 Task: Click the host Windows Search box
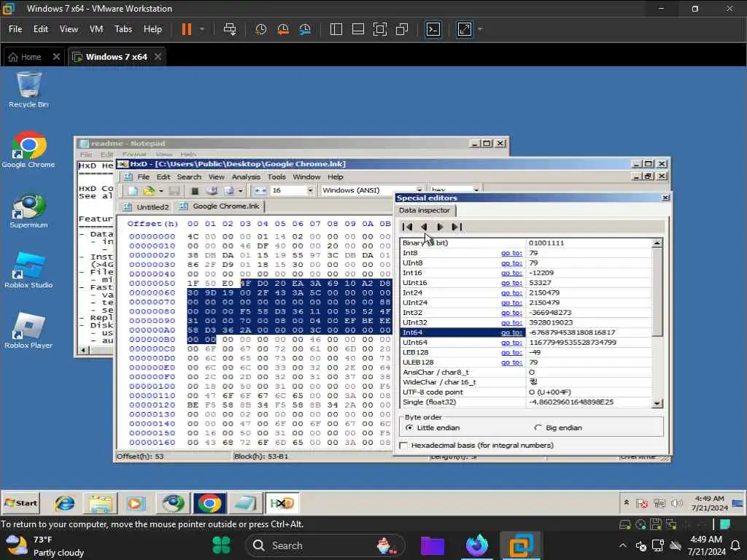(x=325, y=545)
